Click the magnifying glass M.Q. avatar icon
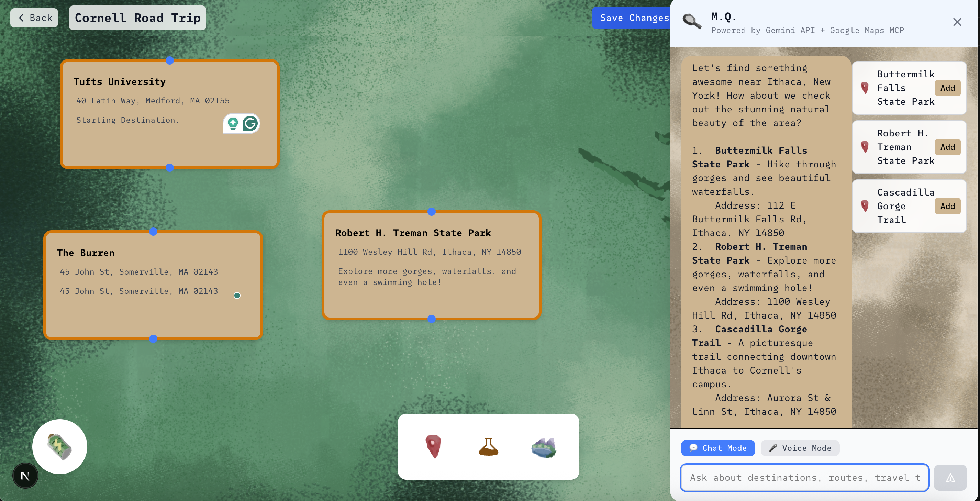980x501 pixels. click(x=692, y=22)
